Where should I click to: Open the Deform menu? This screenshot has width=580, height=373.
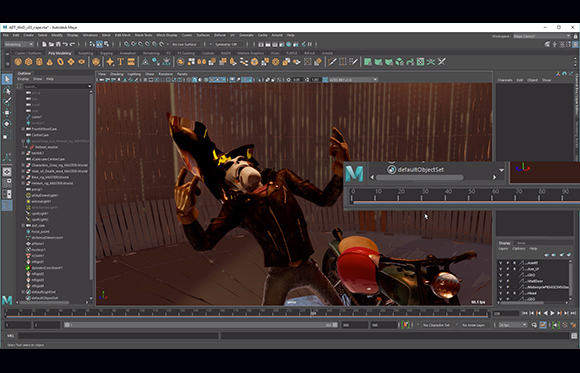pos(220,35)
